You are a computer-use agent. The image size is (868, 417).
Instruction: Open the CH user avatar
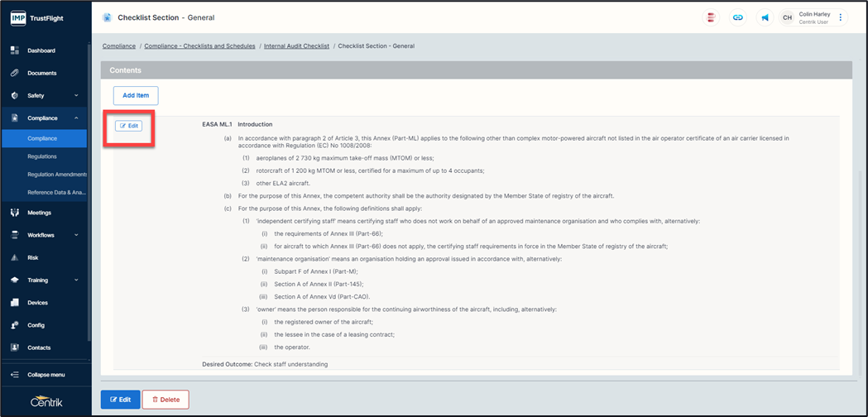click(787, 17)
